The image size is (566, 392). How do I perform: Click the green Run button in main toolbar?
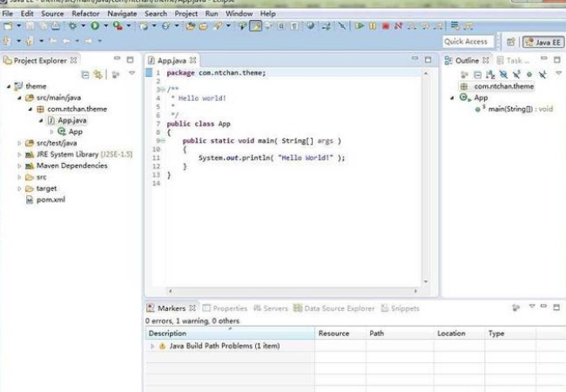click(x=95, y=26)
